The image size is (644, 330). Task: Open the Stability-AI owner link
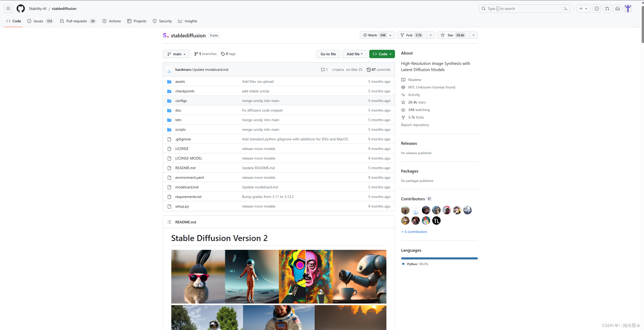pyautogui.click(x=38, y=9)
